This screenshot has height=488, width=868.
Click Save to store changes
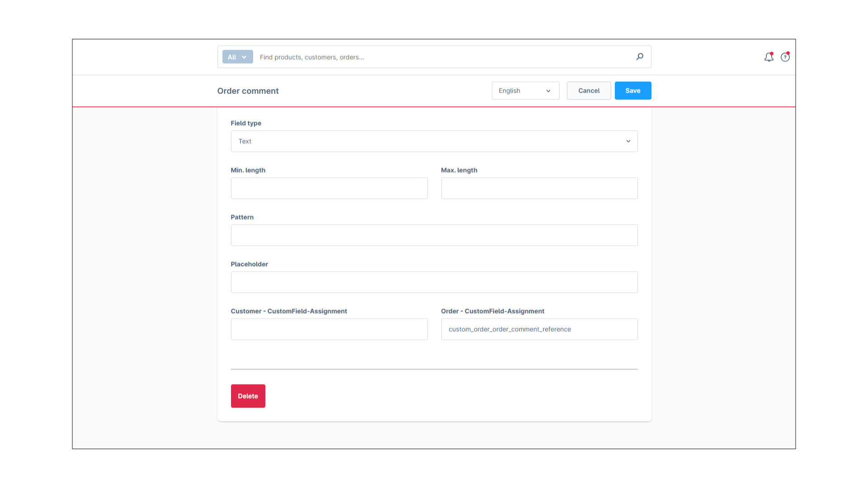[632, 90]
